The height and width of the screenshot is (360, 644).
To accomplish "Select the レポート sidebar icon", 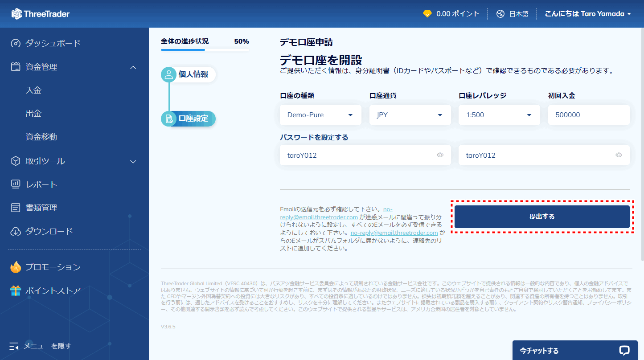I will (16, 184).
